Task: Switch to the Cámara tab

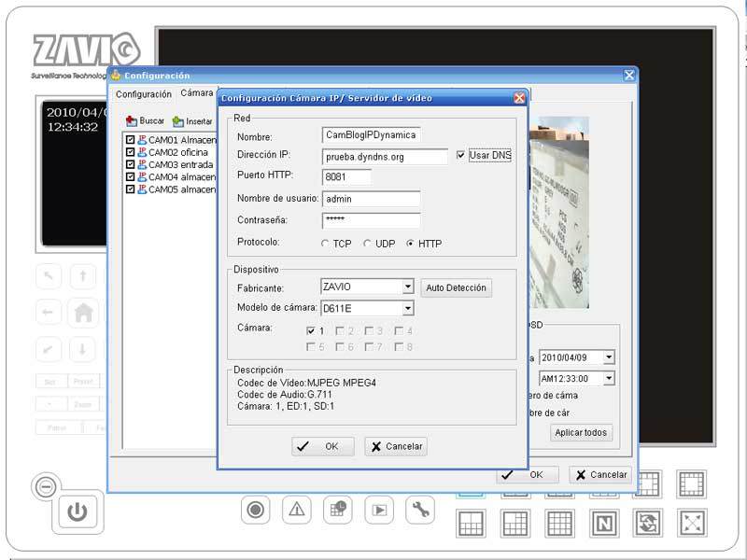Action: click(x=197, y=92)
